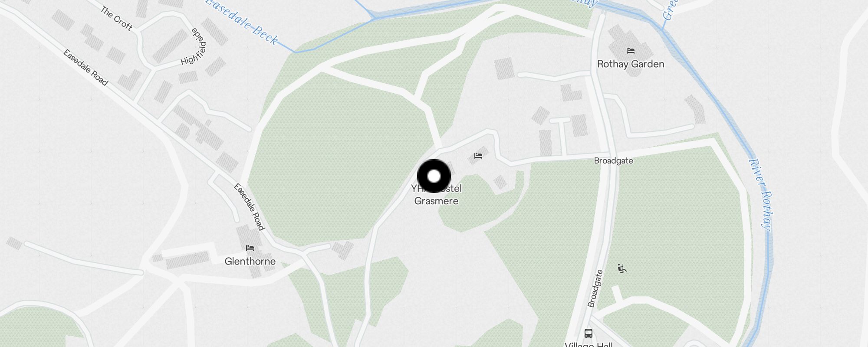Screen dimensions: 868x347
Task: Click the YHA Hostel Grasmere label text
Action: pos(437,195)
